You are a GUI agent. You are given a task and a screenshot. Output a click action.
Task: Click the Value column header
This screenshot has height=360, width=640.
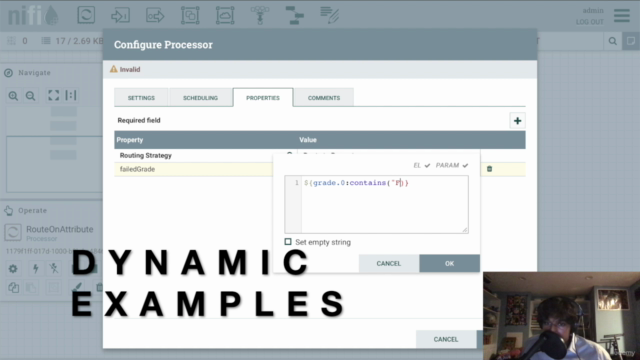pos(308,140)
